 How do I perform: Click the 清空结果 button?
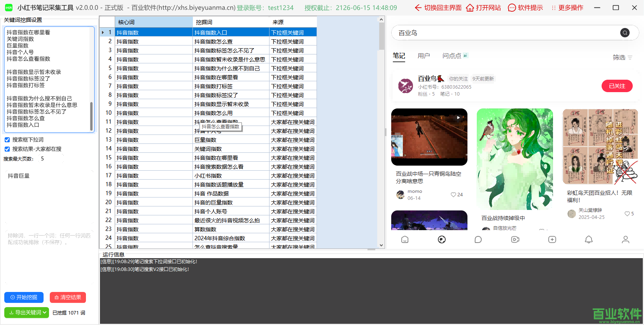[x=68, y=297]
